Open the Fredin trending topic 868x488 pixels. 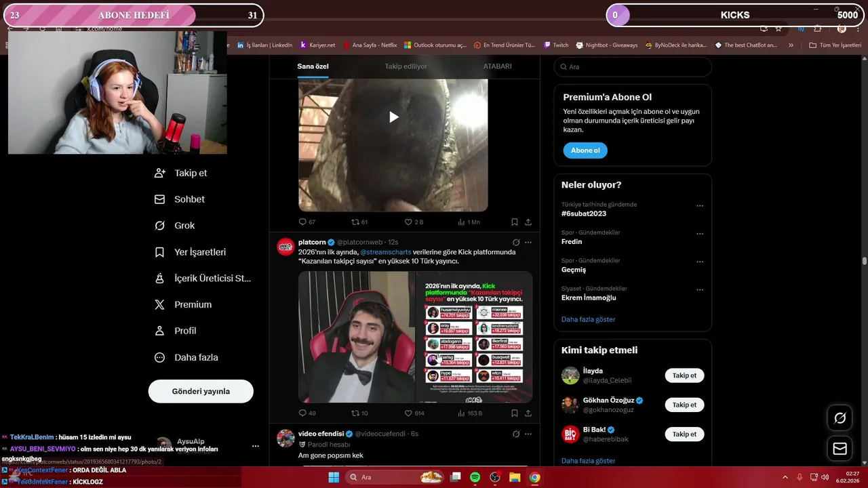572,241
